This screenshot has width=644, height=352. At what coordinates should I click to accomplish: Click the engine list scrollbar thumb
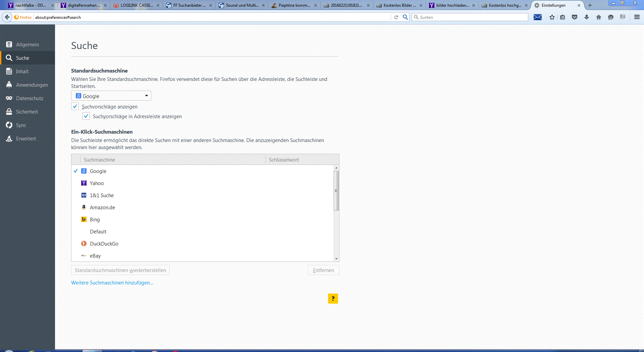[336, 190]
